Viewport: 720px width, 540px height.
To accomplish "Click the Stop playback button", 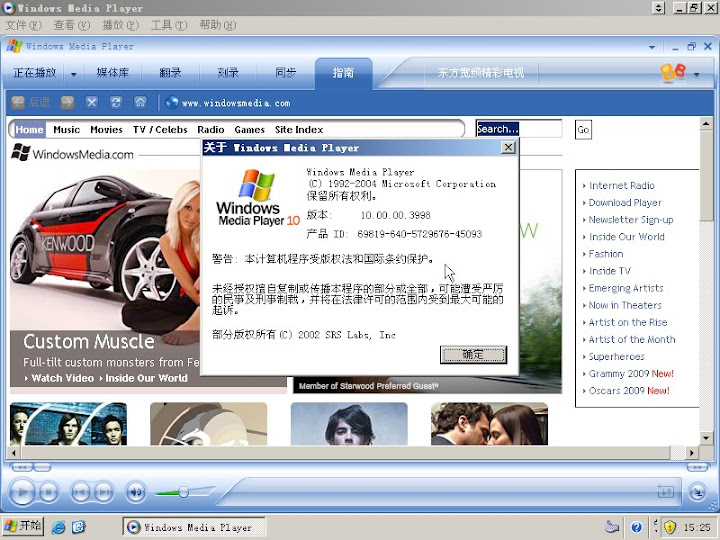I will click(x=48, y=493).
